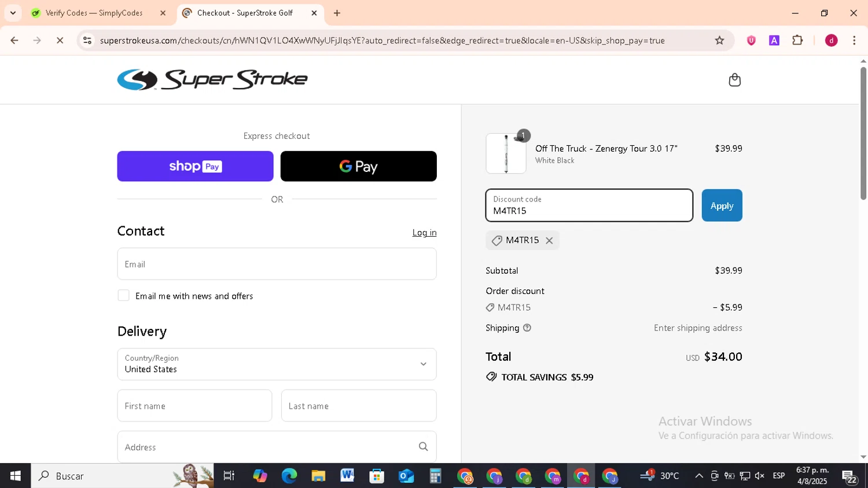Open Microsoft Word from the taskbar
This screenshot has width=868, height=488.
tap(347, 476)
